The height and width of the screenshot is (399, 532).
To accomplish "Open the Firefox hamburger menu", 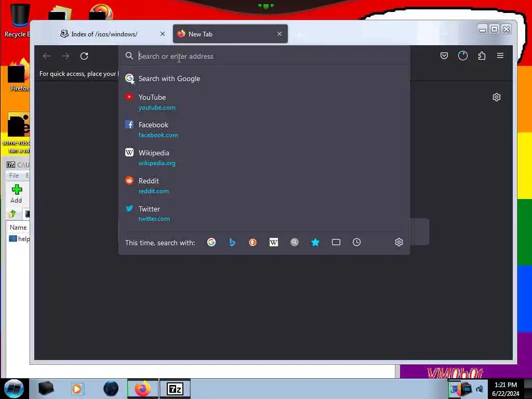I will click(500, 55).
